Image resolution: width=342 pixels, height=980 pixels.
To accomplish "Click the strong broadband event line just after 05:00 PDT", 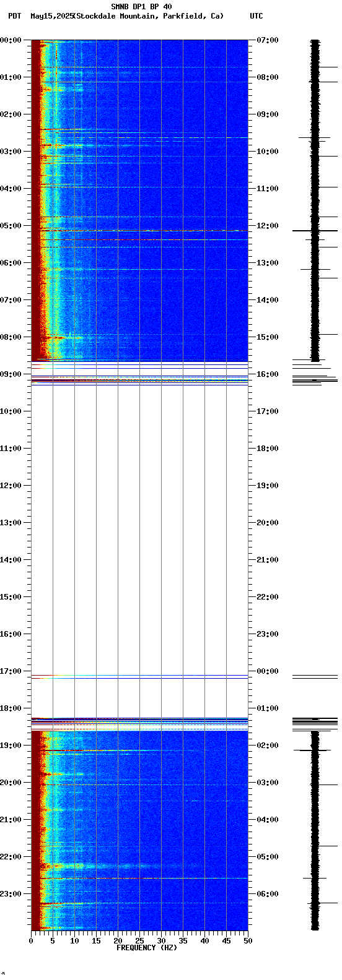I will click(139, 231).
